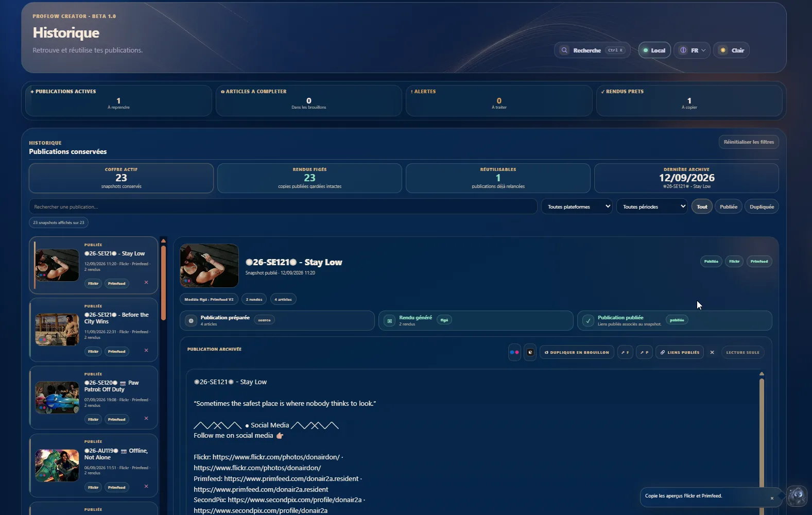The height and width of the screenshot is (515, 812).
Task: Click the Publication préparée step icon
Action: point(191,320)
